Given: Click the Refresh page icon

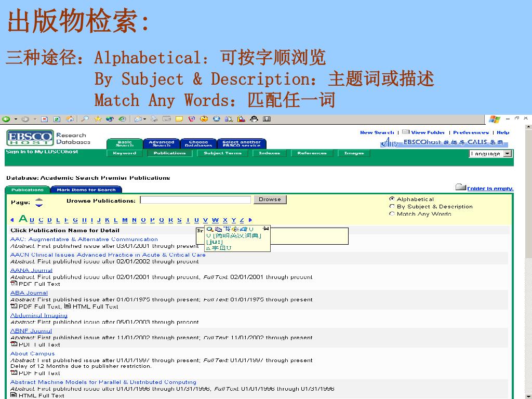Looking at the screenshot, I should click(57, 119).
